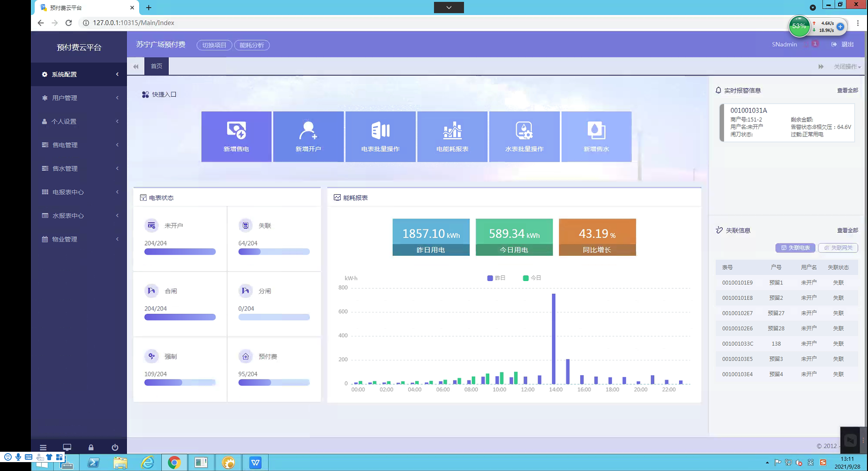Click the monitor icon in sidebar footer
This screenshot has height=471, width=868.
tap(67, 448)
